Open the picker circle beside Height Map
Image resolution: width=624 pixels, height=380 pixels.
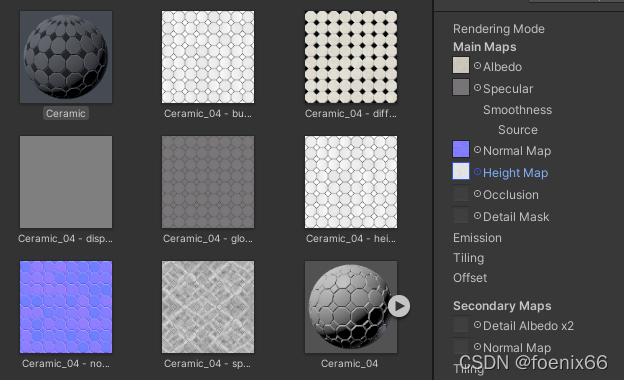point(478,172)
